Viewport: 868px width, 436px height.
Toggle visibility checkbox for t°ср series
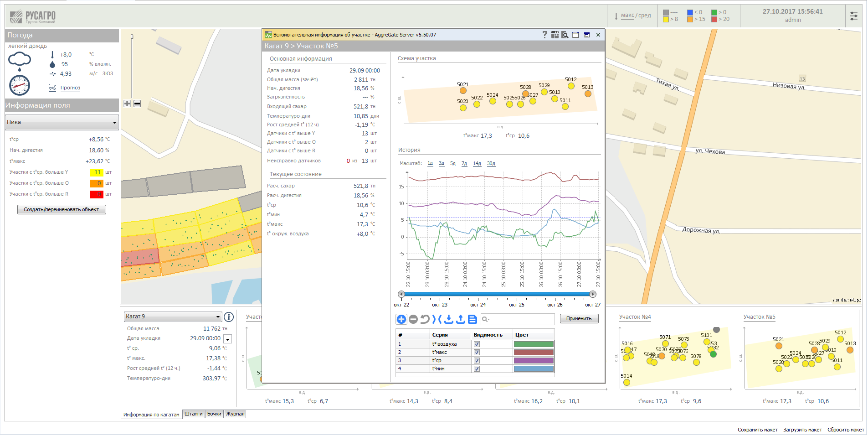pos(477,361)
